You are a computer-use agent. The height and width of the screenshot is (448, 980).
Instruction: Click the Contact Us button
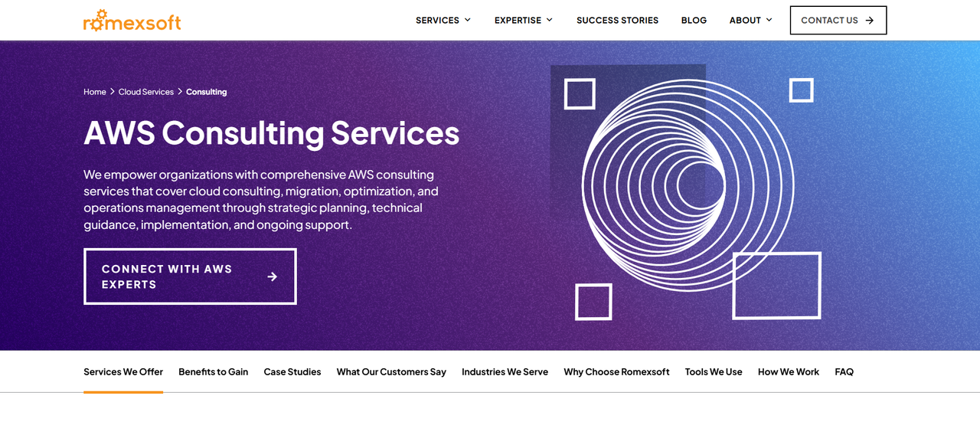(x=838, y=21)
